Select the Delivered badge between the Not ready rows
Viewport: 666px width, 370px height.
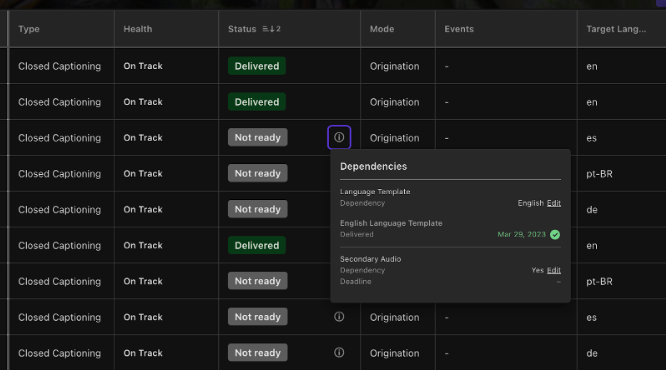click(x=257, y=245)
